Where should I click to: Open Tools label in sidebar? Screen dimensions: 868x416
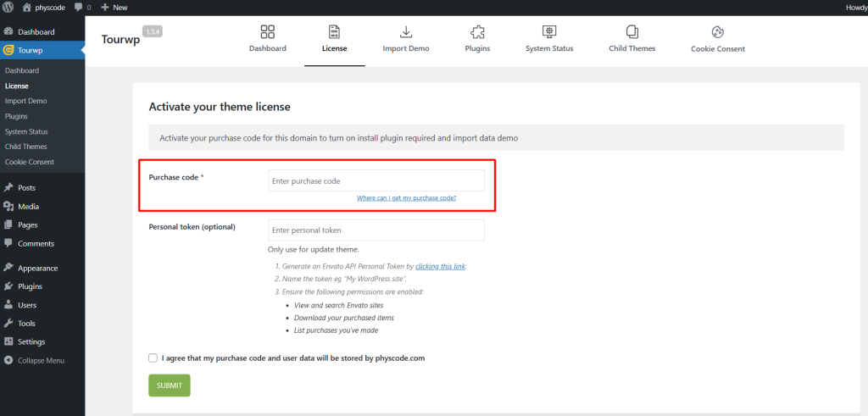pyautogui.click(x=26, y=323)
